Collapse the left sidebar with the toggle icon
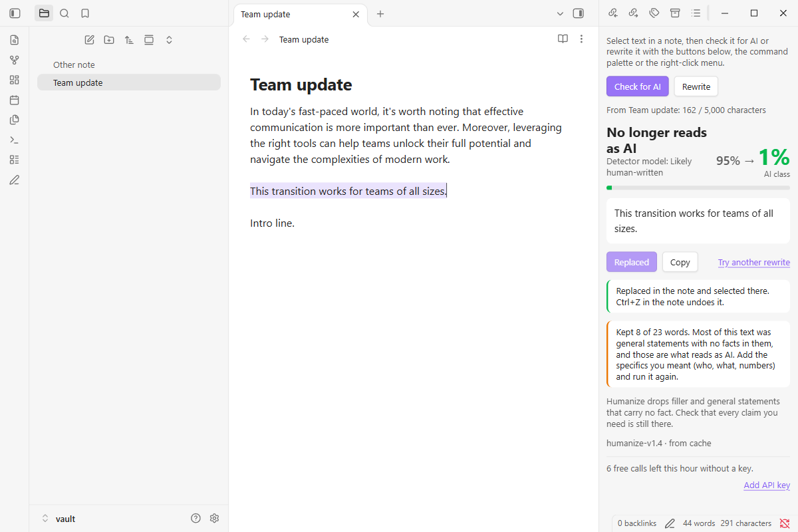The width and height of the screenshot is (798, 532). (15, 13)
